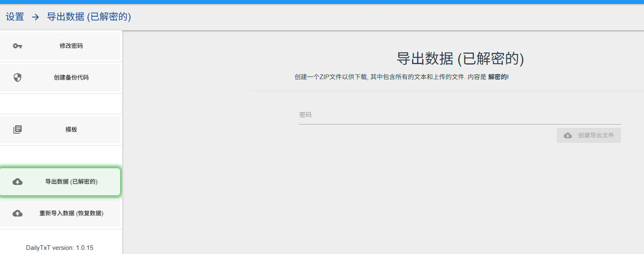Open the 修改密码 settings section

60,46
